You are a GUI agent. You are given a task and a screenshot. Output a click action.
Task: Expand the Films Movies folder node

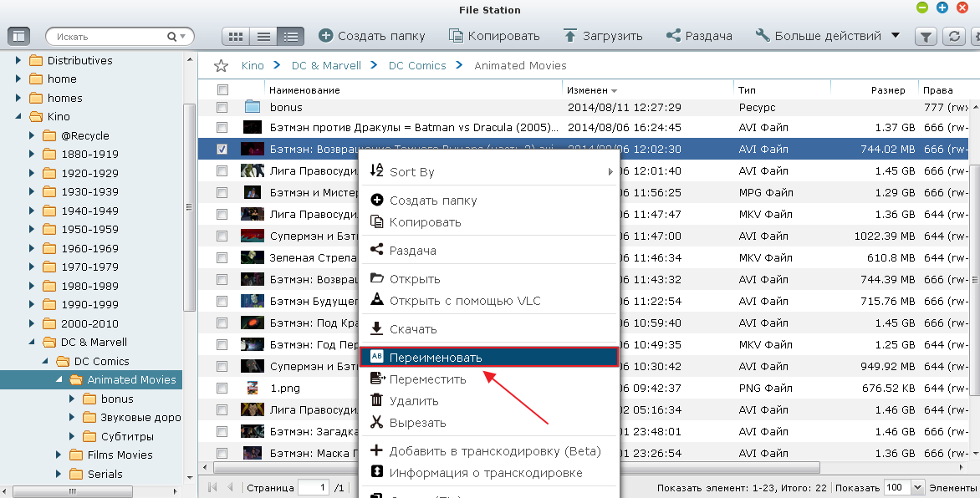tap(59, 455)
